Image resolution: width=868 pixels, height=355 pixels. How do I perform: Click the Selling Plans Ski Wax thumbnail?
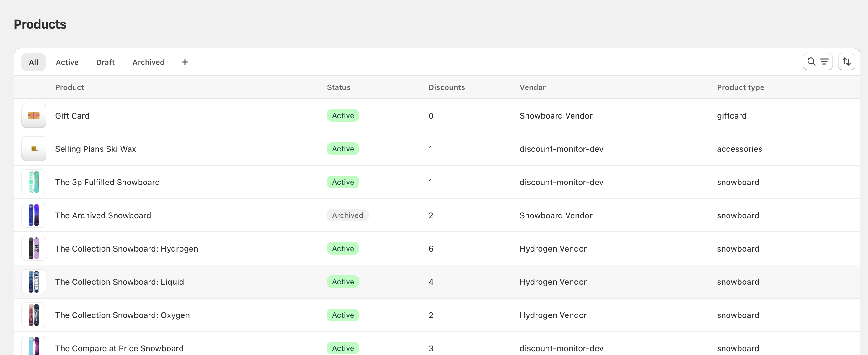click(34, 149)
